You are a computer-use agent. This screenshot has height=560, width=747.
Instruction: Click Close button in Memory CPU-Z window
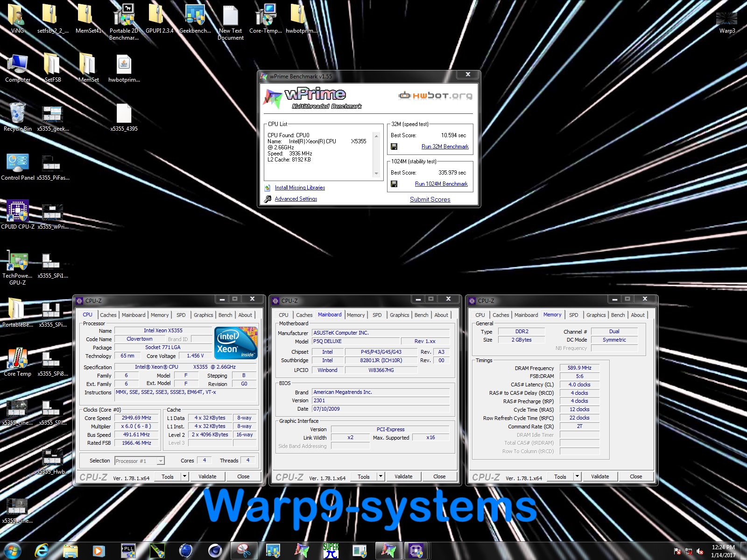point(636,476)
